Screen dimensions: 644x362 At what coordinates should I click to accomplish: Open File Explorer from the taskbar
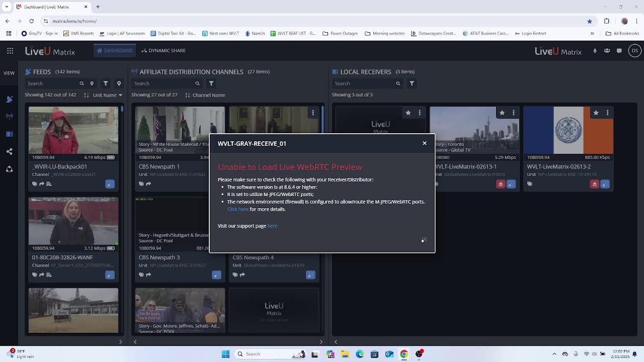[345, 354]
